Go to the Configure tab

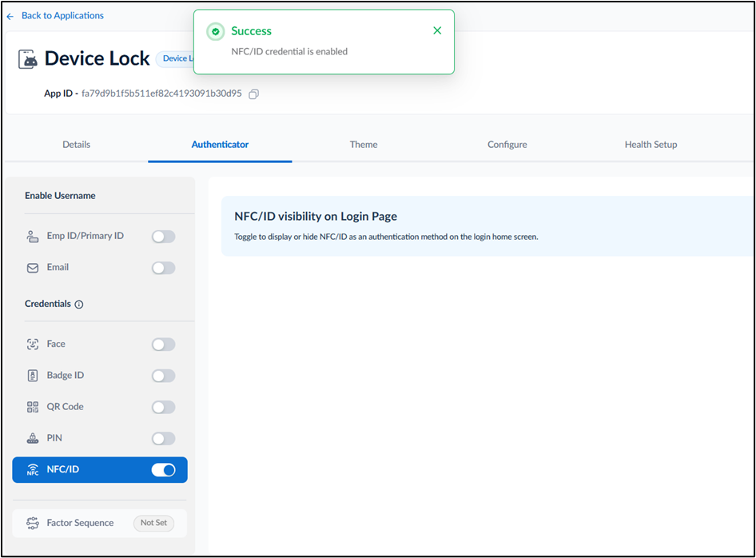pos(507,144)
